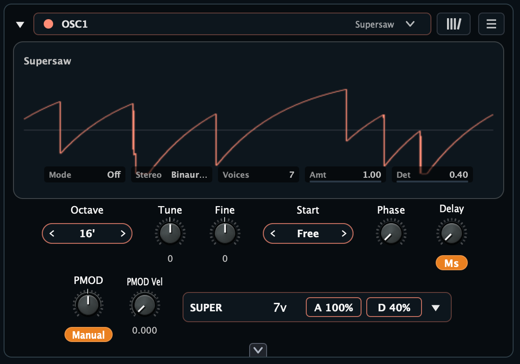520x364 pixels.
Task: Open the Supersaw oscillator type dropdown
Action: coord(385,24)
